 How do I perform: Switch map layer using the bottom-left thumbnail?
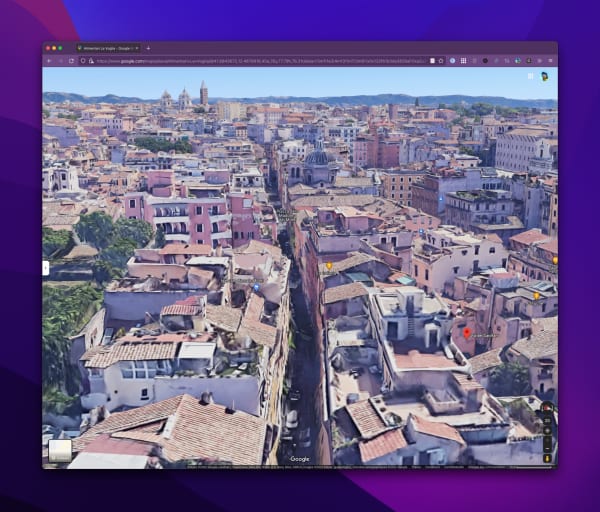tap(60, 451)
